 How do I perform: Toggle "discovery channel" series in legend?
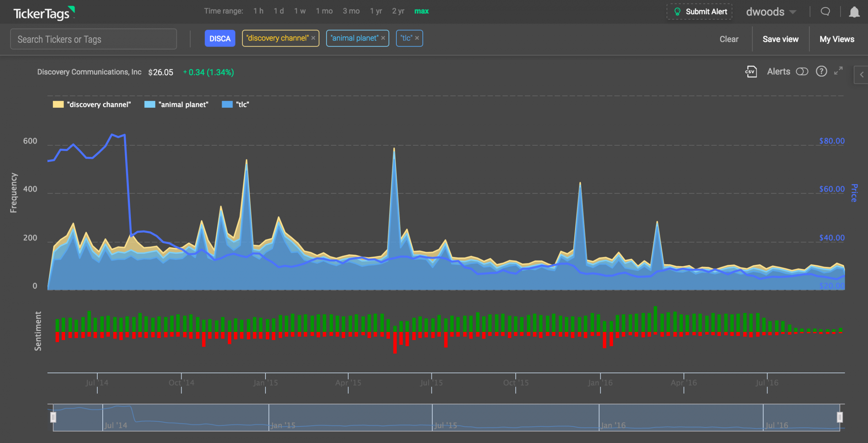coord(92,104)
